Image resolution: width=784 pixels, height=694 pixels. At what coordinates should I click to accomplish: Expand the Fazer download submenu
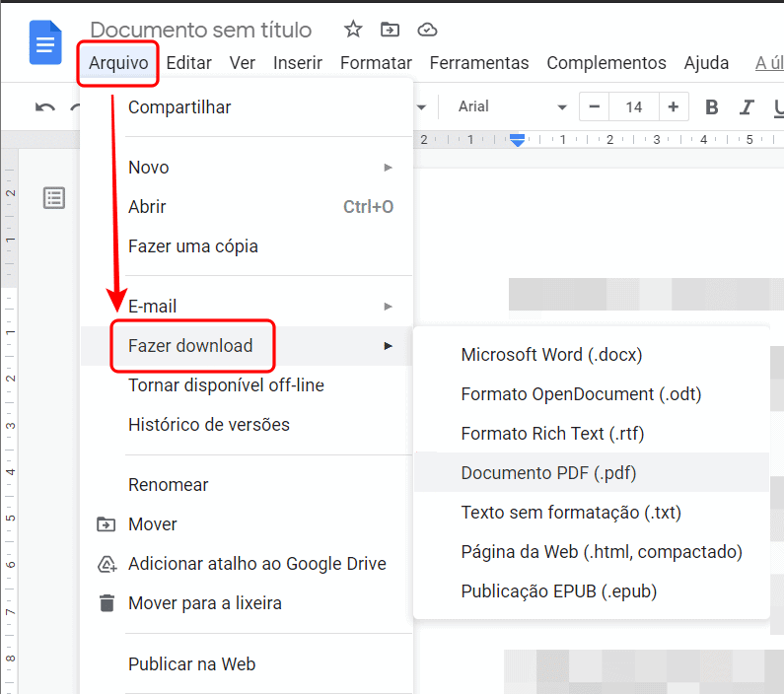point(247,346)
